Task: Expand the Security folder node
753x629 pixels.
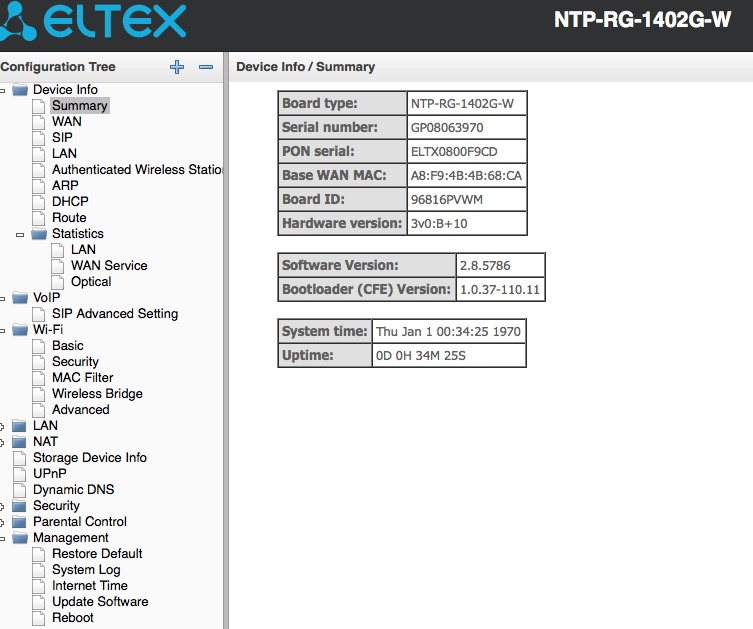Action: click(2, 507)
